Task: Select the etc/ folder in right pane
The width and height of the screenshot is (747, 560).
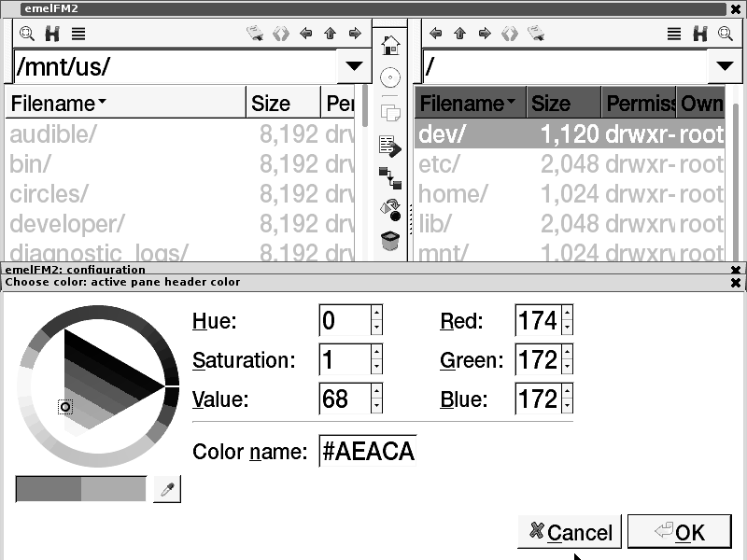Action: tap(570, 164)
